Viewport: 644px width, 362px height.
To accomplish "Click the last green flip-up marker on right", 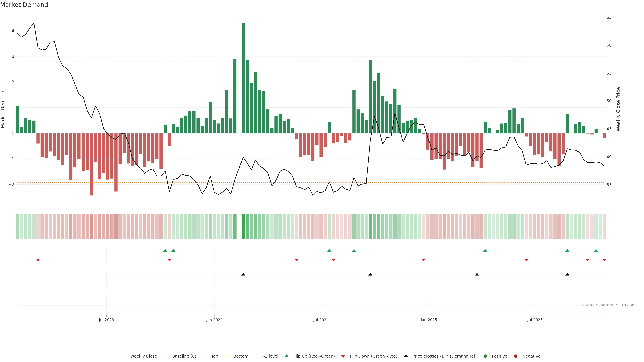I will [596, 250].
